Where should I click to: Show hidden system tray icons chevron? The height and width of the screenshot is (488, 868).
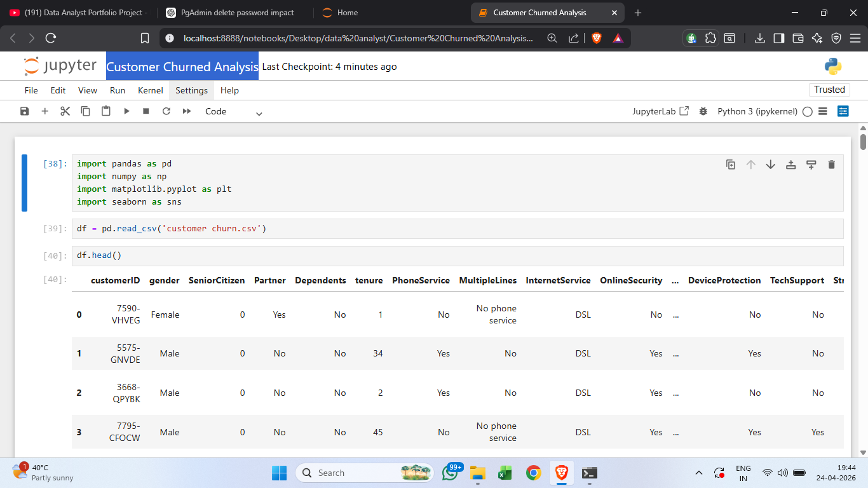pyautogui.click(x=699, y=473)
